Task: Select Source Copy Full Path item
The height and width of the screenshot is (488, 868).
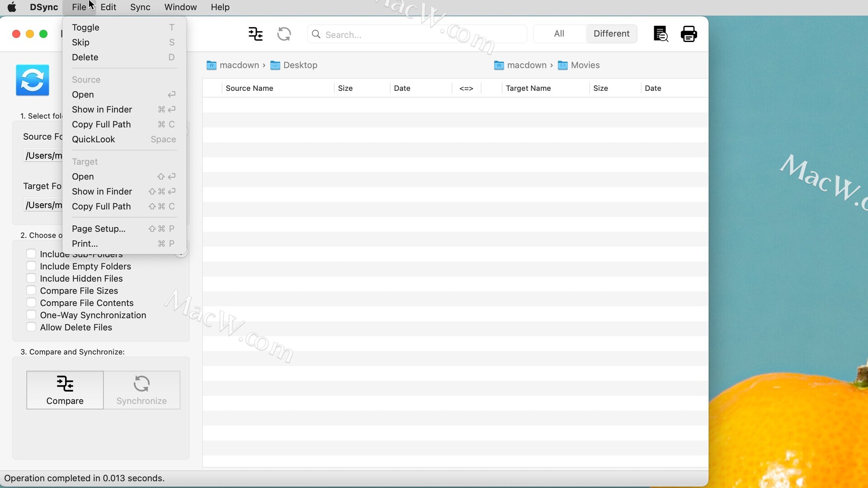Action: (124, 125)
